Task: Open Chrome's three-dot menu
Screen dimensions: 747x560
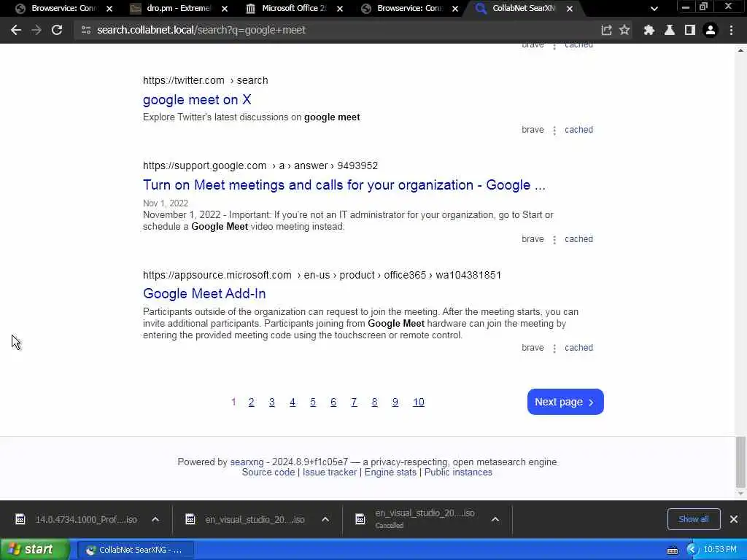Action: (731, 30)
